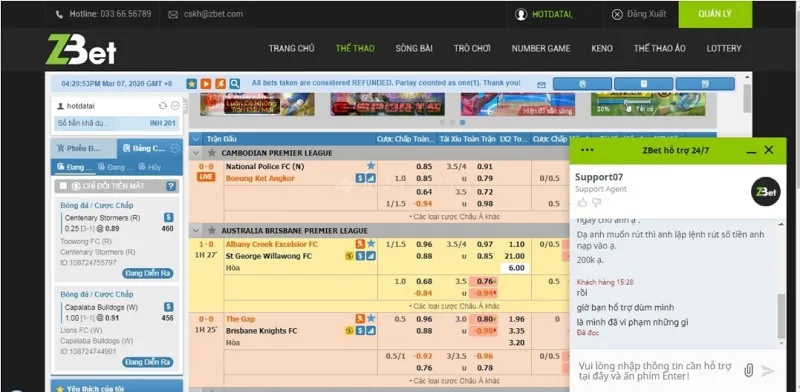The image size is (800, 392).
Task: Click the orange play streaming icon
Action: click(206, 84)
